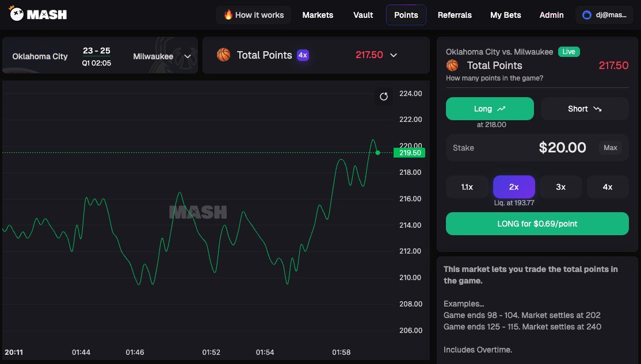Click the Oklahoma City vs. Milwaukee heading
Screen dimensions: 641x364
499,52
